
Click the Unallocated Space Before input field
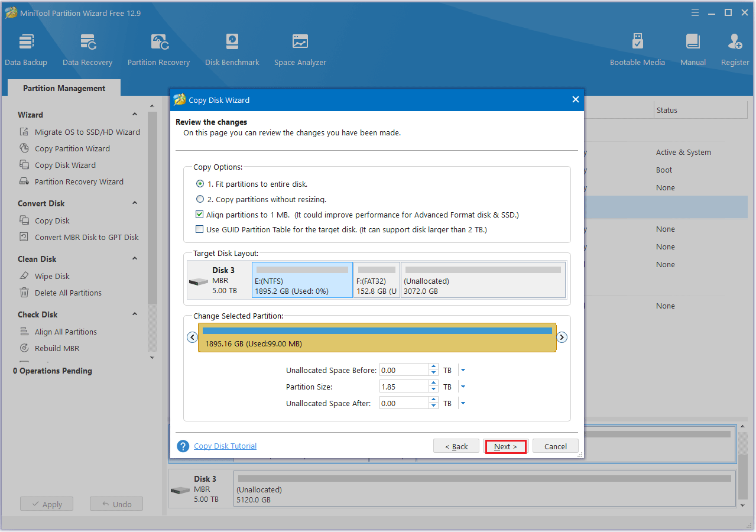coord(404,370)
